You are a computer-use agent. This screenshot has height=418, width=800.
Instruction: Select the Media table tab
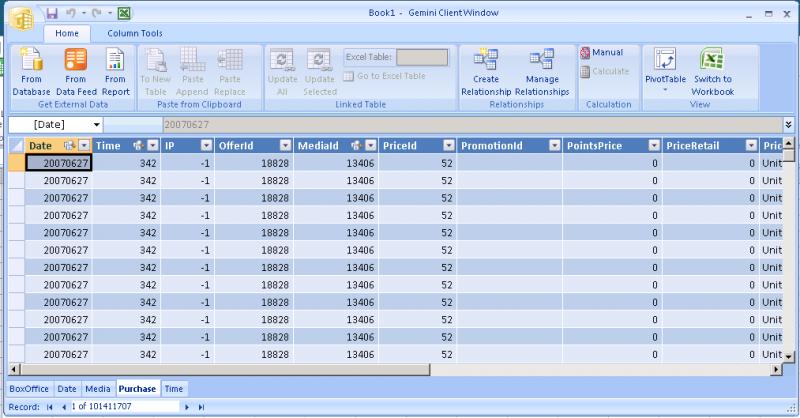[97, 388]
